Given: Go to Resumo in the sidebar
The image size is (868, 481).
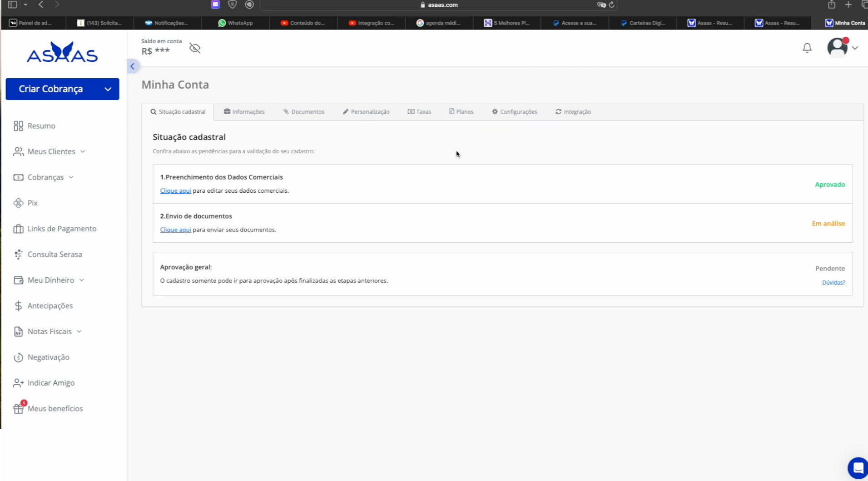Looking at the screenshot, I should [41, 126].
